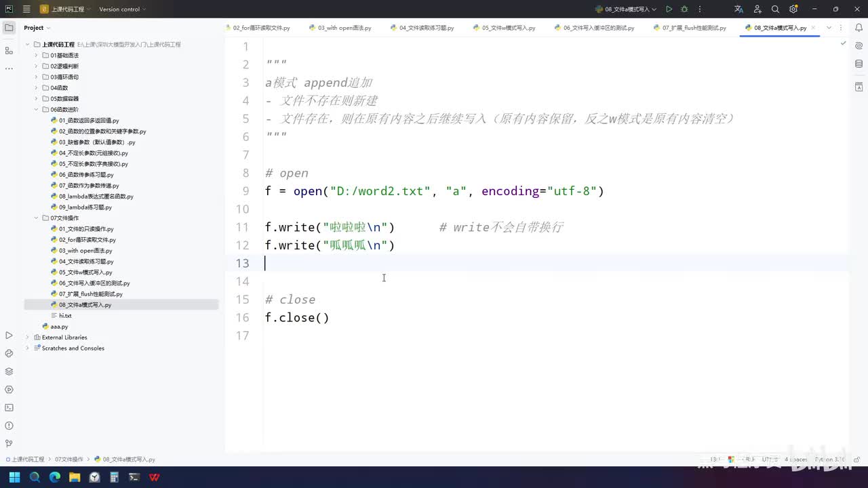Expand the 01基础语法 folder
The height and width of the screenshot is (488, 868).
37,56
